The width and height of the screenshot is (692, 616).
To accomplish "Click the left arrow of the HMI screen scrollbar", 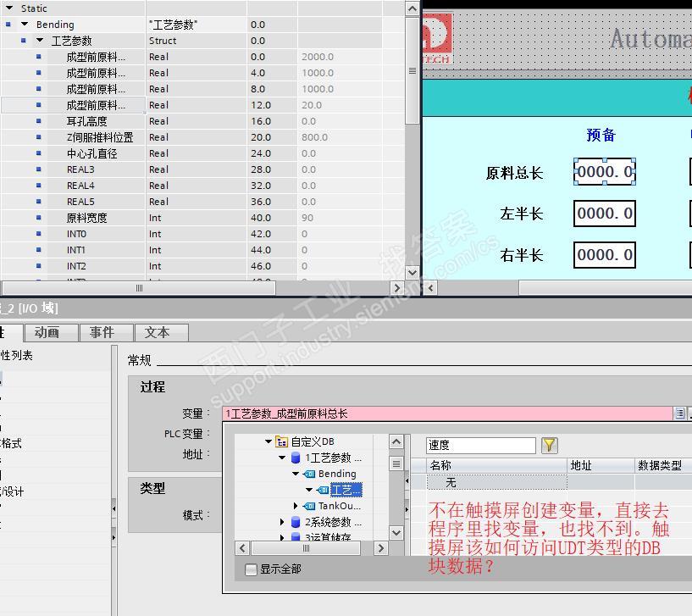I will pyautogui.click(x=430, y=288).
